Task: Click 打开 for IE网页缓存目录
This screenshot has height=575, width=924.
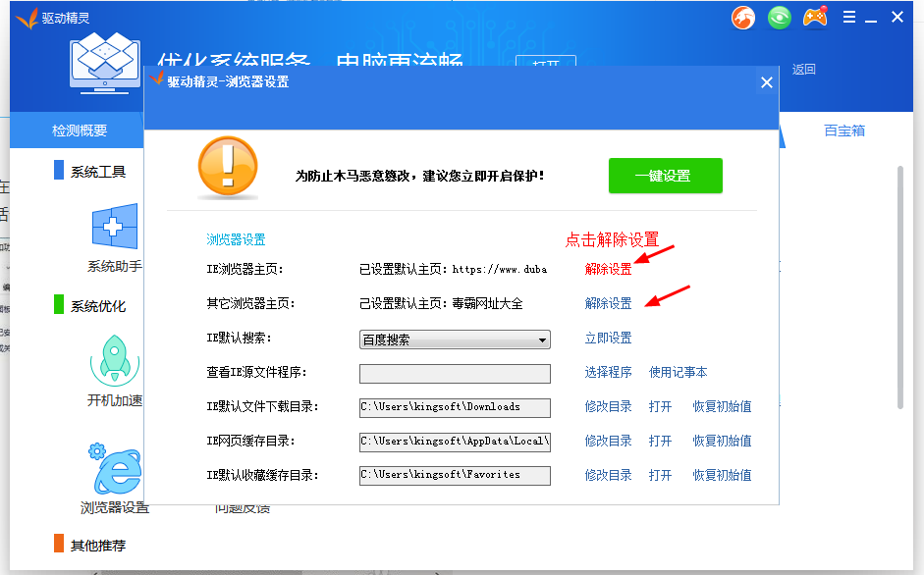Action: [660, 441]
